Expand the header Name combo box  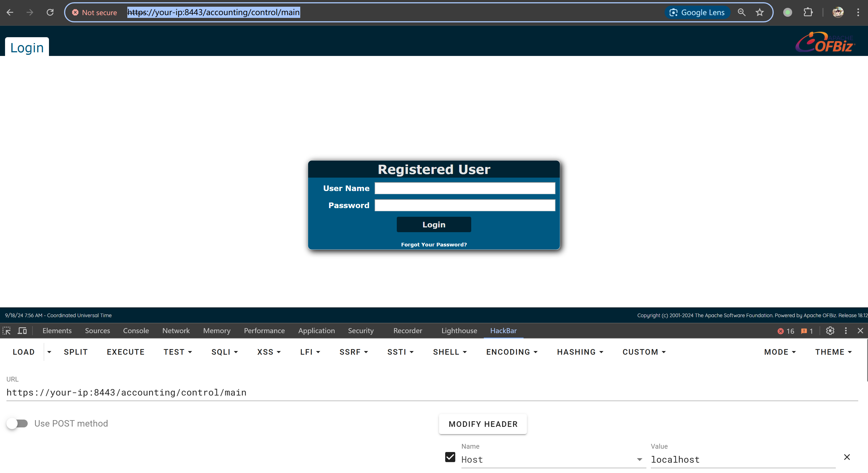coord(639,460)
